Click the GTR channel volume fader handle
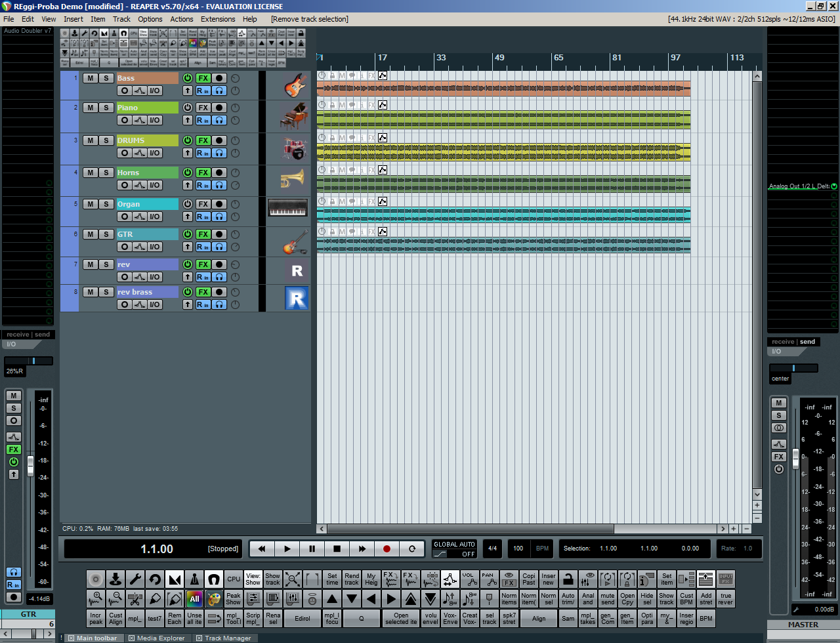Image resolution: width=840 pixels, height=643 pixels. tap(30, 466)
